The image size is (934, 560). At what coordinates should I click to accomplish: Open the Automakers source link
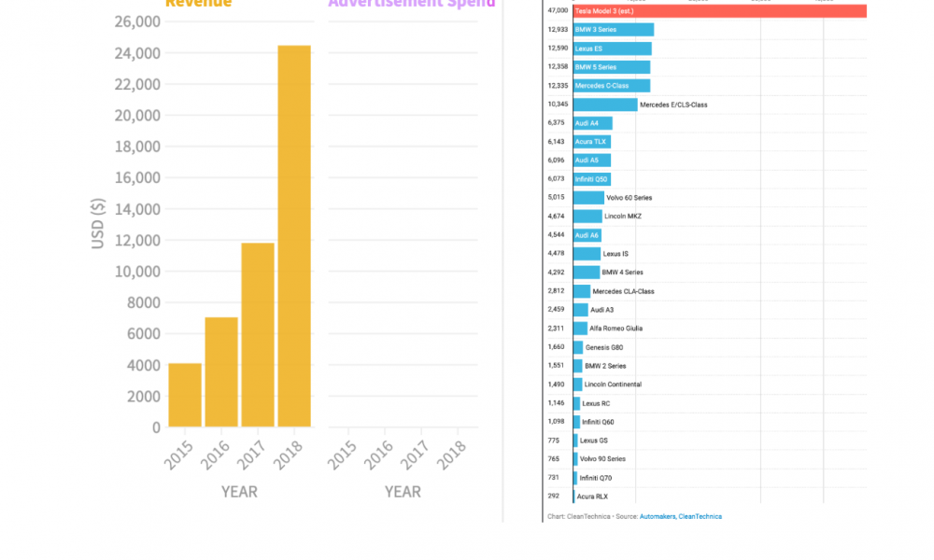[657, 516]
